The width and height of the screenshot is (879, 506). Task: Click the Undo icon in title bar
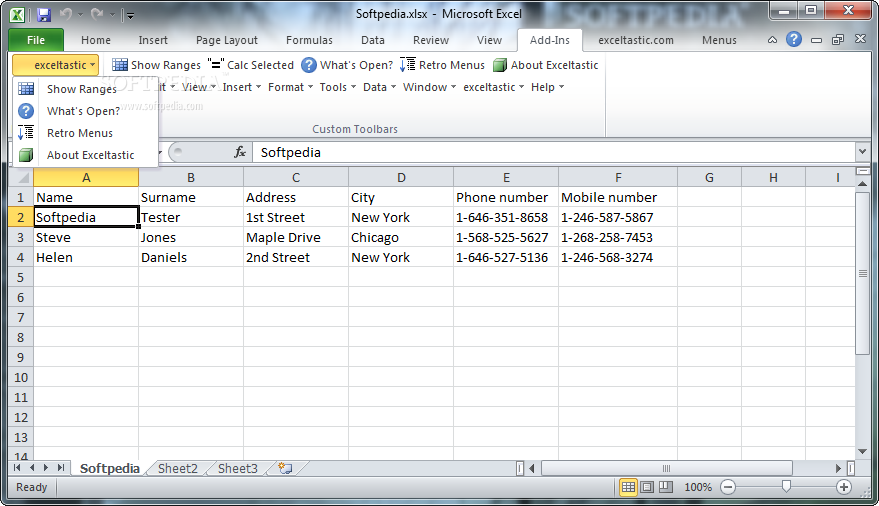(66, 15)
